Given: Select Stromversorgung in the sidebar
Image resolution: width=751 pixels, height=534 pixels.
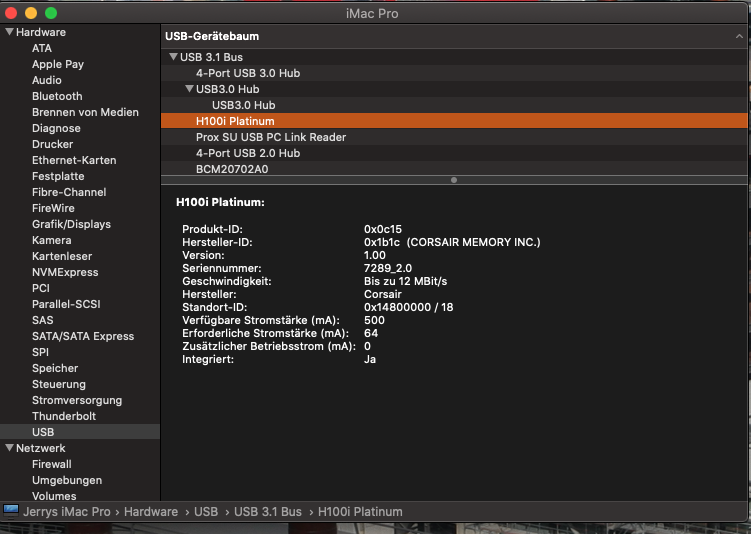Looking at the screenshot, I should 77,400.
